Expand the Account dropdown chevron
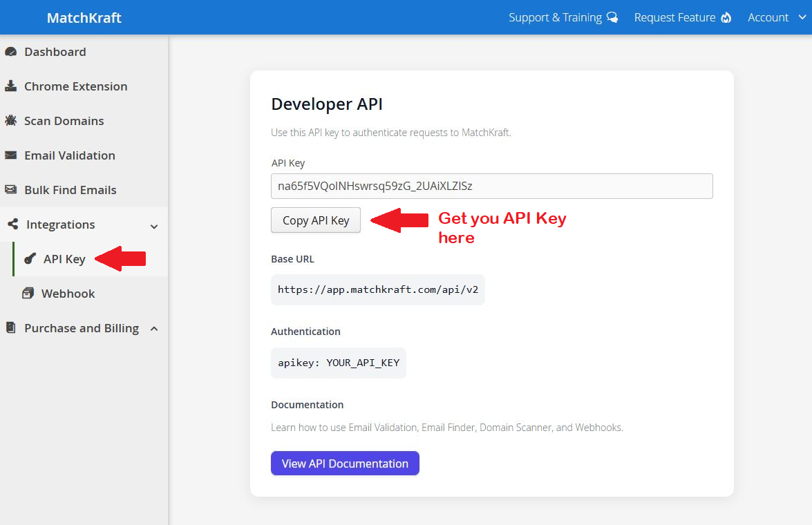The width and height of the screenshot is (812, 525). click(x=802, y=17)
